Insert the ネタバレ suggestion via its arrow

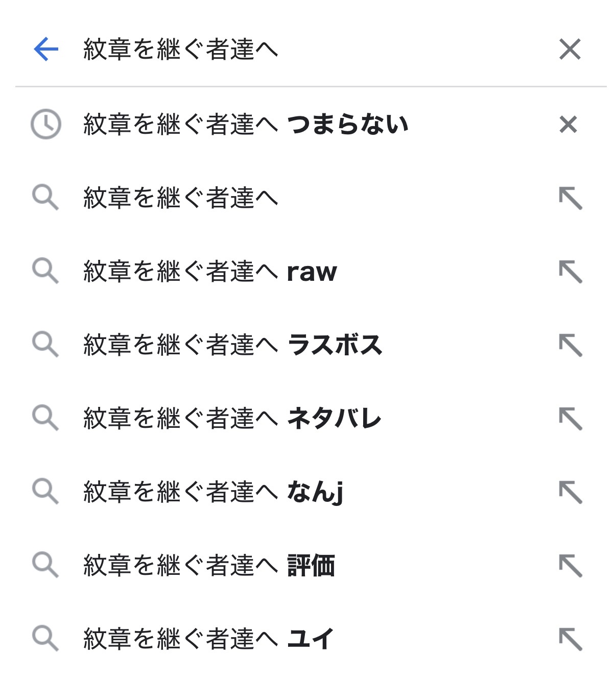pyautogui.click(x=571, y=419)
